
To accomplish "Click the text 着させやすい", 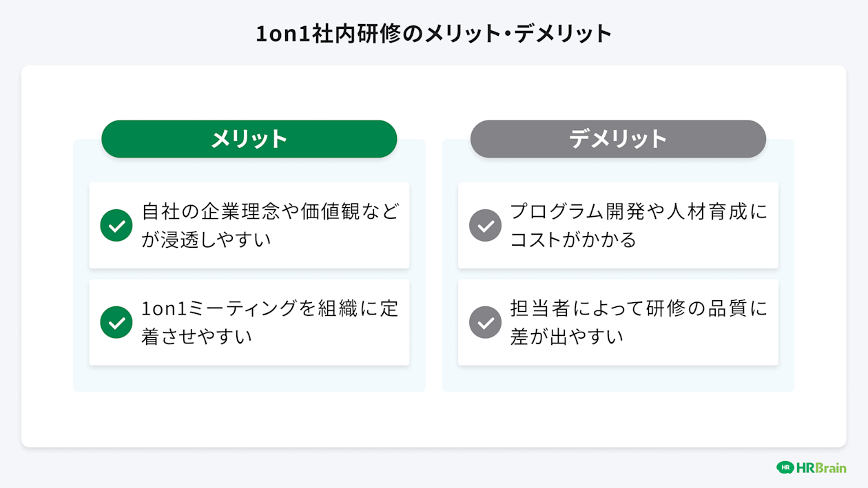I will (196, 337).
